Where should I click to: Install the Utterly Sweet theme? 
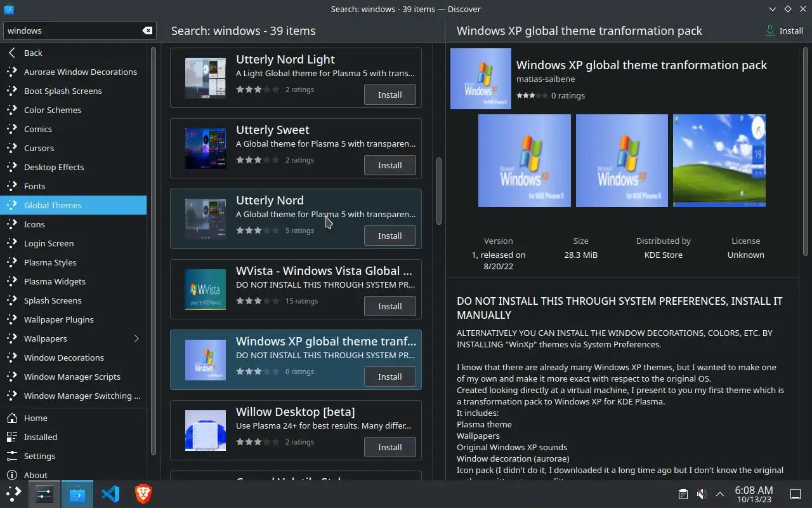390,165
